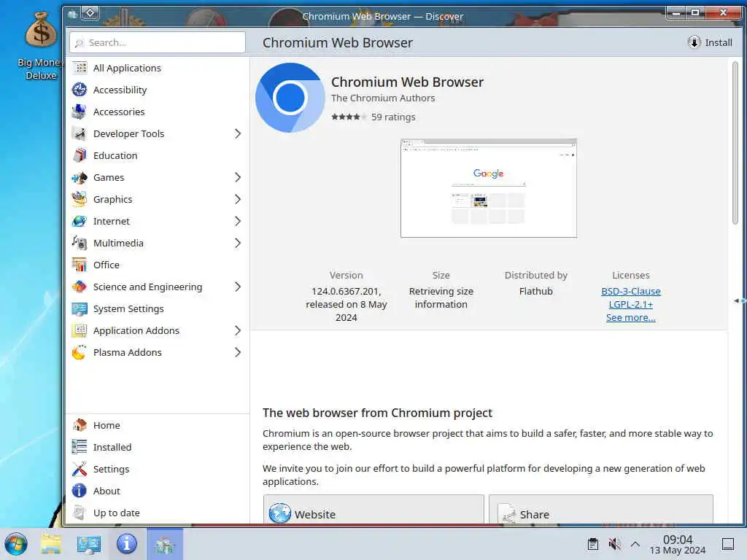The width and height of the screenshot is (747, 560).
Task: Focus the Search input field
Action: (158, 42)
